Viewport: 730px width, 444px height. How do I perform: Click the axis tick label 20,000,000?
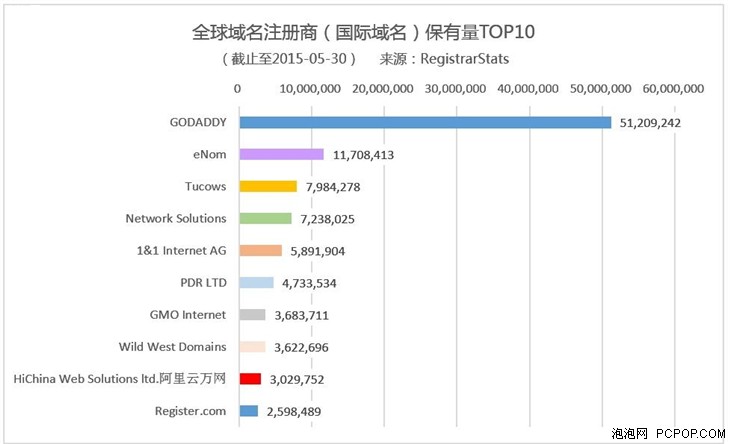[383, 88]
